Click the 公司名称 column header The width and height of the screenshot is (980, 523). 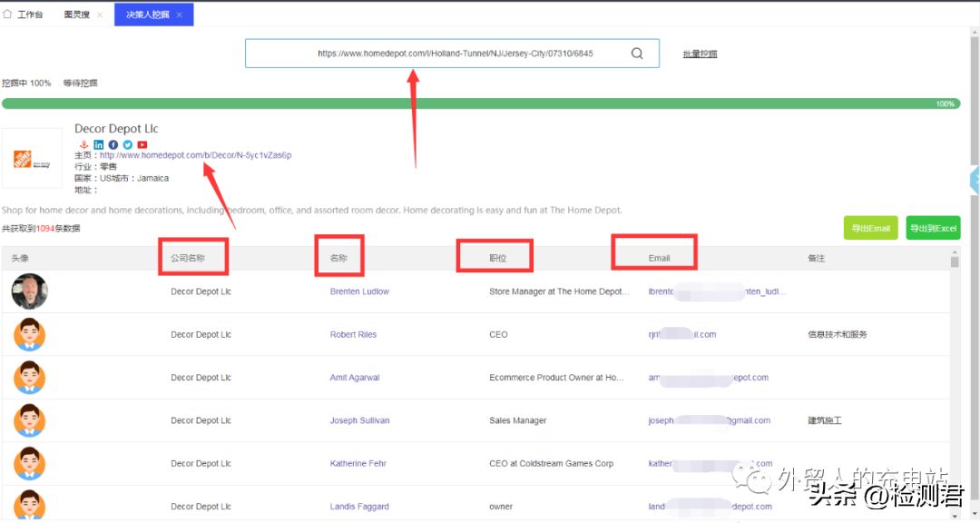click(x=188, y=259)
